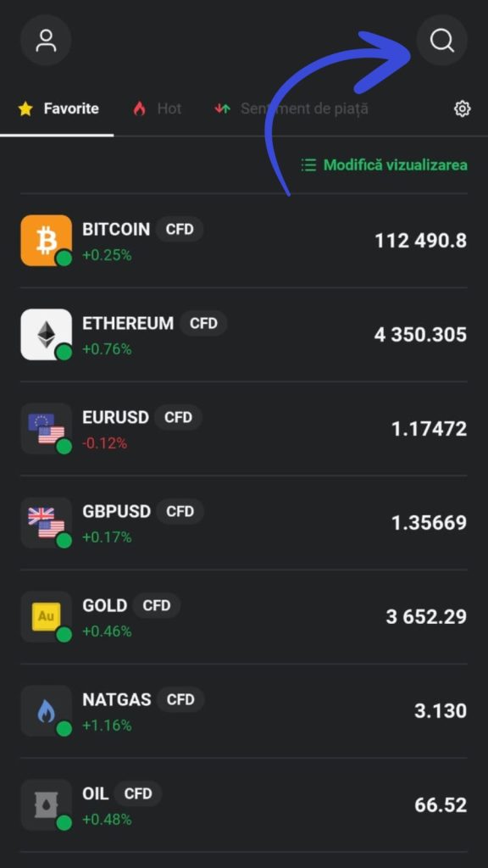Viewport: 488px width, 868px height.
Task: Open the profile account icon
Action: click(x=46, y=40)
